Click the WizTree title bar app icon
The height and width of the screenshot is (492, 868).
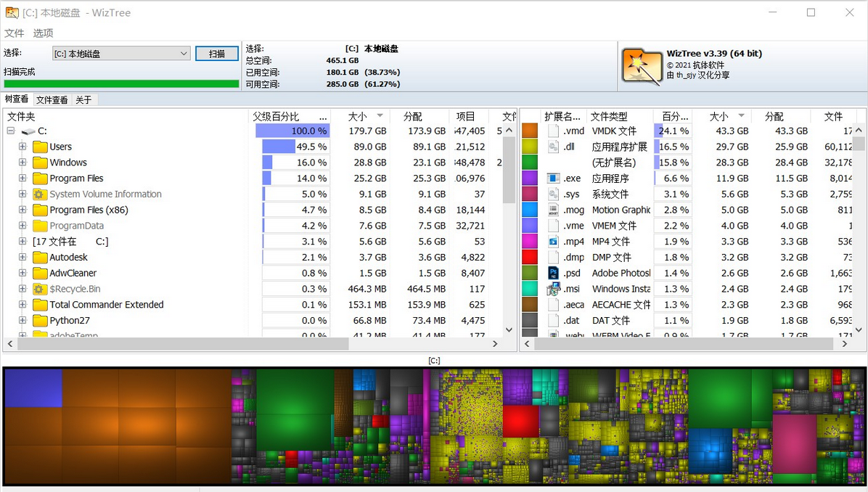(x=12, y=12)
